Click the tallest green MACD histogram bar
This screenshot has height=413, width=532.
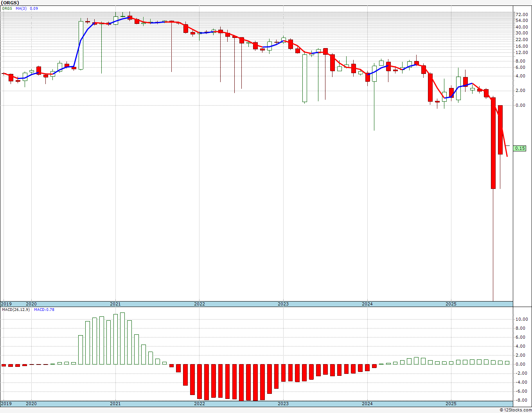122,338
